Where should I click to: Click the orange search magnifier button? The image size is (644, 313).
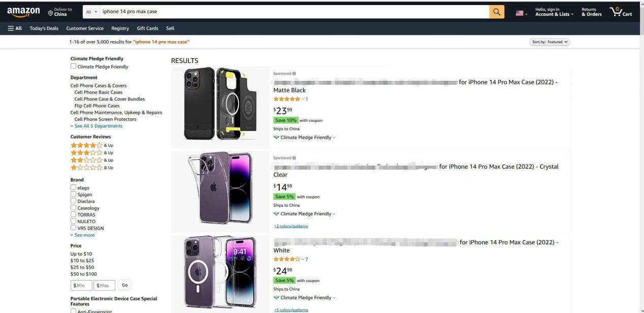[497, 12]
